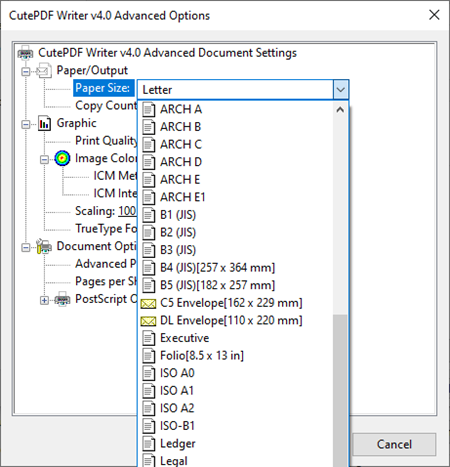Select ISO A0 paper size
The height and width of the screenshot is (467, 450).
coord(235,373)
